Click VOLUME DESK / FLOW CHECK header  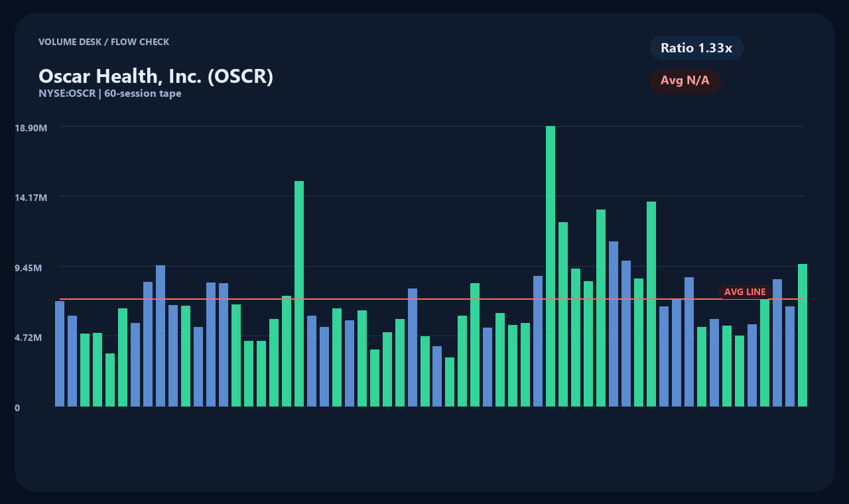pos(104,42)
